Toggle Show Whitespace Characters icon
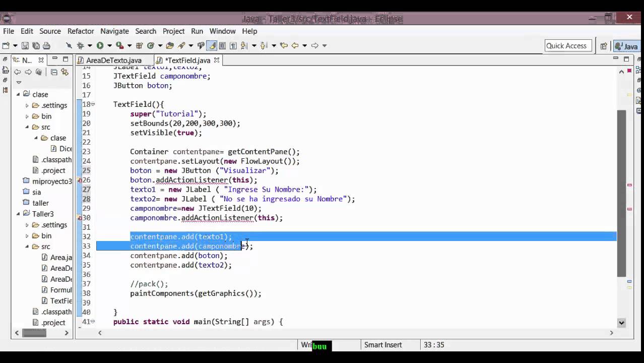The width and height of the screenshot is (644, 363). tap(233, 45)
